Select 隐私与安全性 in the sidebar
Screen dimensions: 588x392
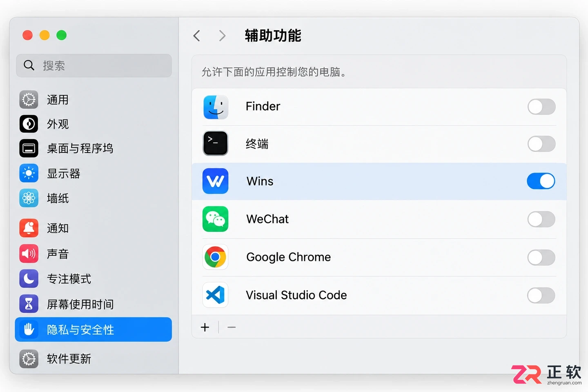click(x=94, y=330)
